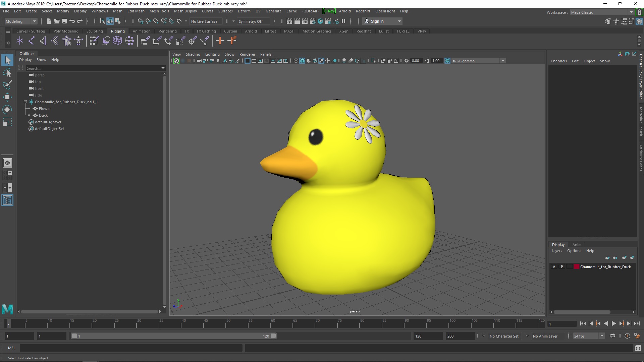Open the Mesh Tools menu

159,11
